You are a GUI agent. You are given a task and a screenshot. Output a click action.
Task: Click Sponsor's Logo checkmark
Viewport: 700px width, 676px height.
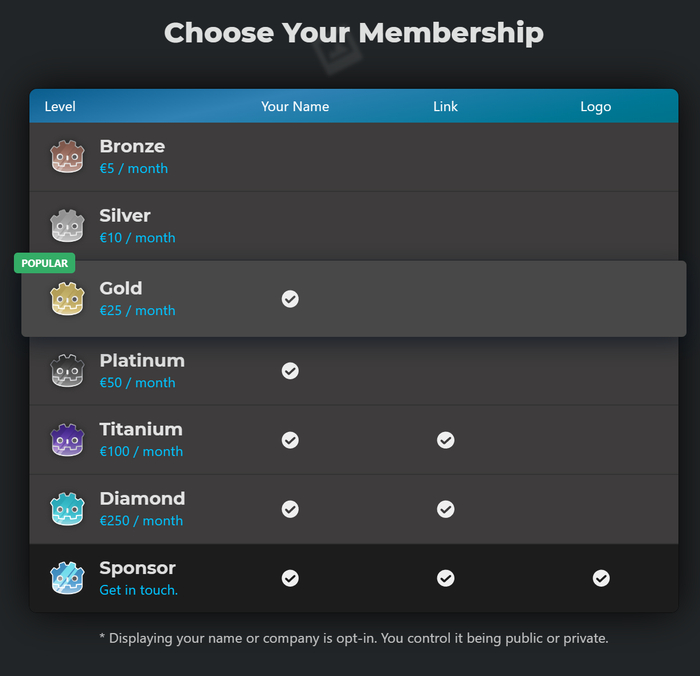coord(601,578)
